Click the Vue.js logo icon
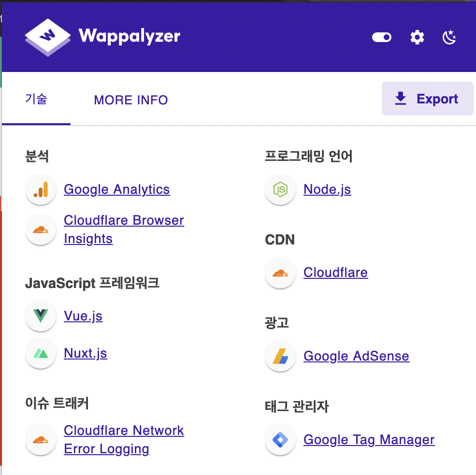476x475 pixels. 41,316
